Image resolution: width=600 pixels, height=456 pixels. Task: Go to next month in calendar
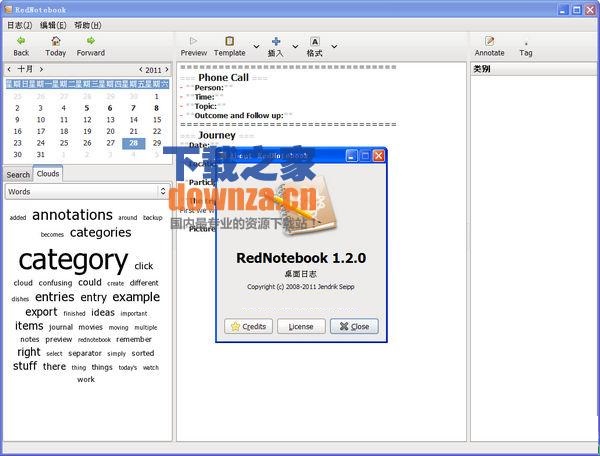click(41, 69)
